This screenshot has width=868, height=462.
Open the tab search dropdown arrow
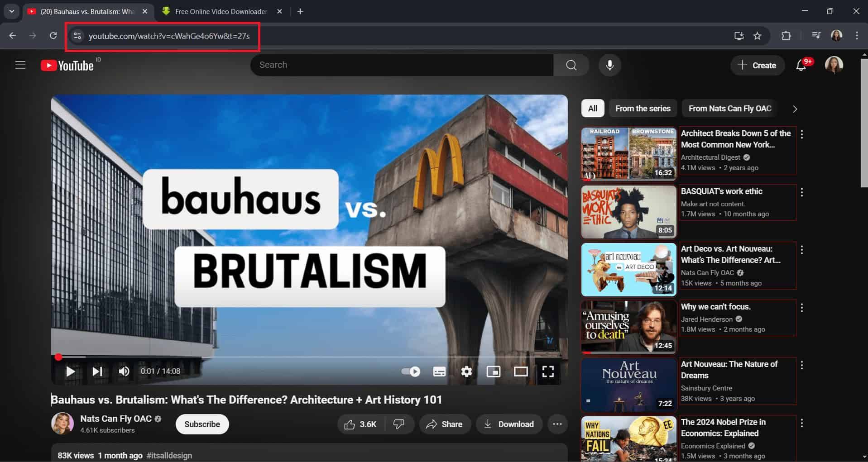click(11, 11)
